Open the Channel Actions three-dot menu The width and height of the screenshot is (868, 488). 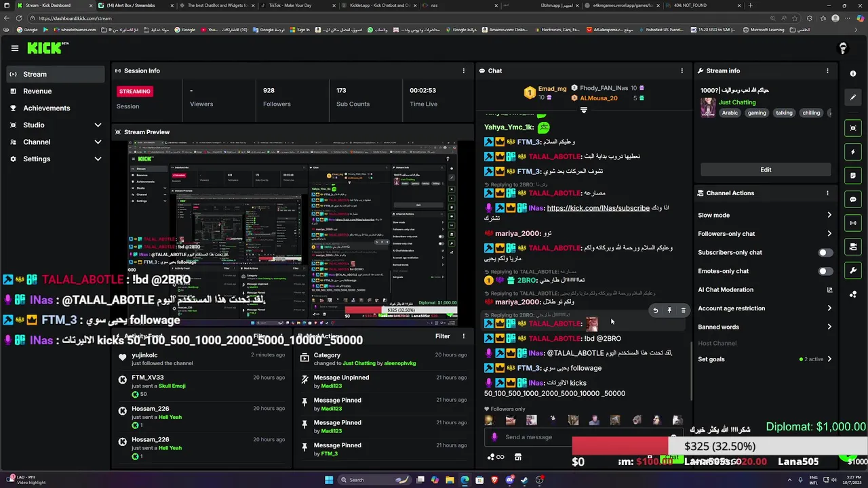[x=827, y=193]
